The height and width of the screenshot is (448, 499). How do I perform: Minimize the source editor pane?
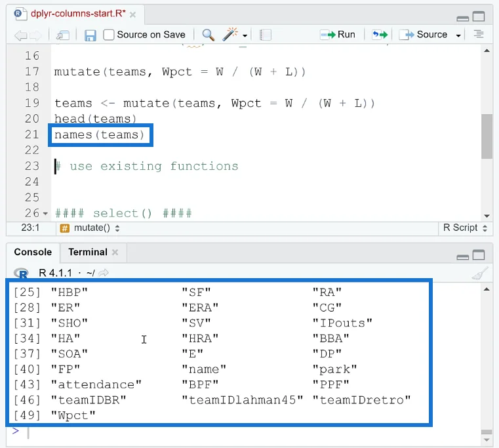click(x=462, y=18)
